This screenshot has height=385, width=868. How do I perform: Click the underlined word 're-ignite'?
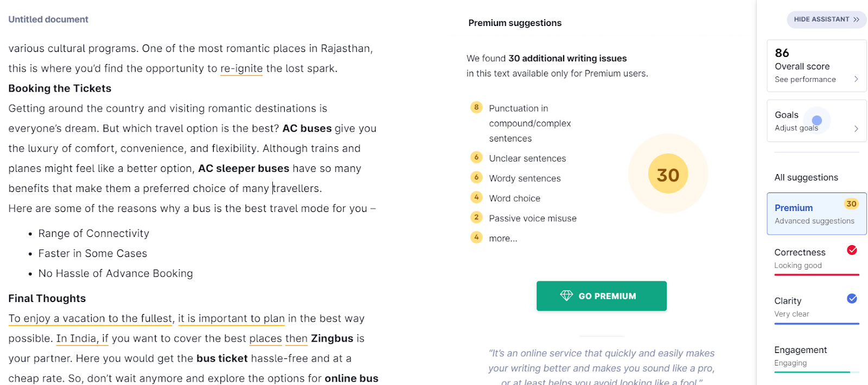pos(241,69)
